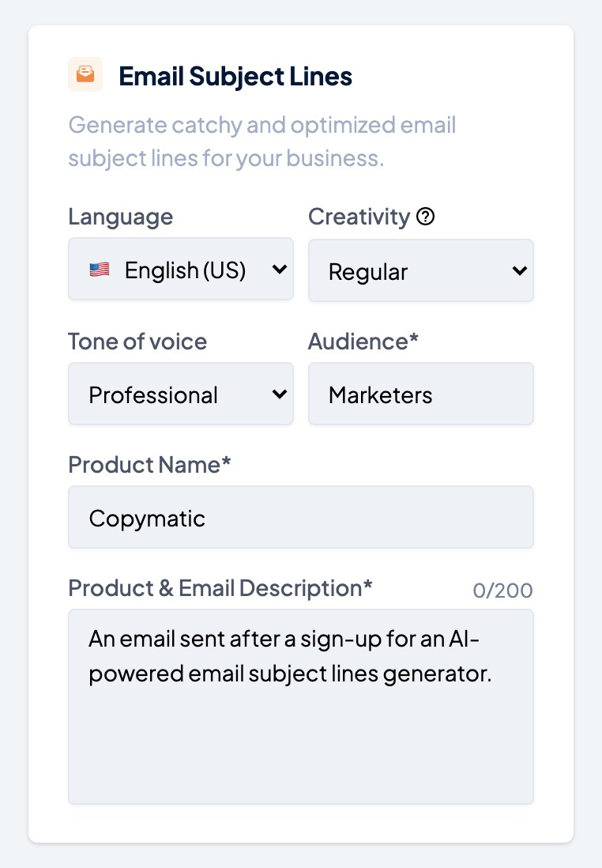The image size is (602, 868).
Task: Click the chevron on the Language dropdown
Action: click(280, 270)
